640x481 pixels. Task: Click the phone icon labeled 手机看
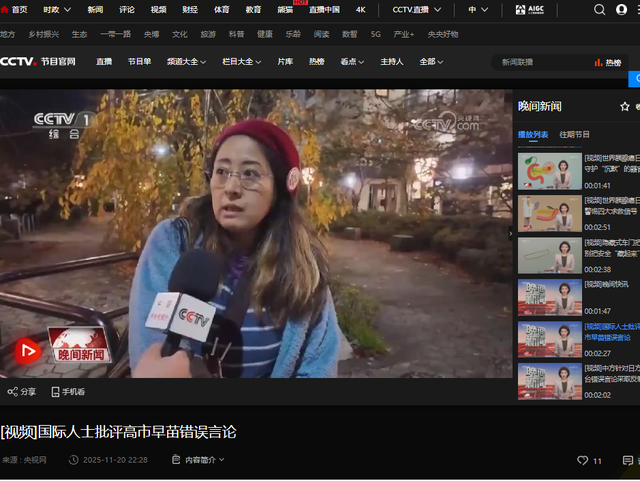pyautogui.click(x=55, y=392)
